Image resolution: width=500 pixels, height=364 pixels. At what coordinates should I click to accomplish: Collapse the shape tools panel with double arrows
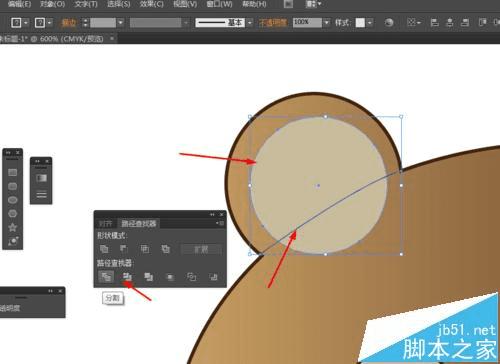[8, 152]
